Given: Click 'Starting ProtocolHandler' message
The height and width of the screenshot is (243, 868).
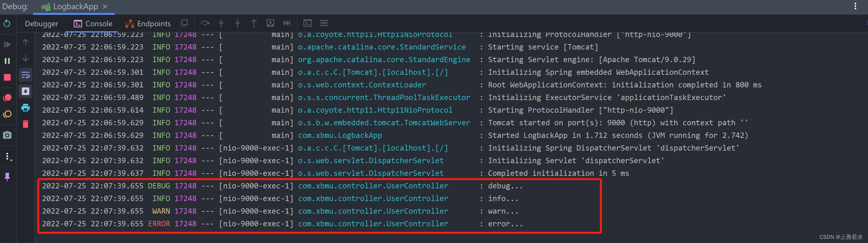Looking at the screenshot, I should [x=581, y=110].
